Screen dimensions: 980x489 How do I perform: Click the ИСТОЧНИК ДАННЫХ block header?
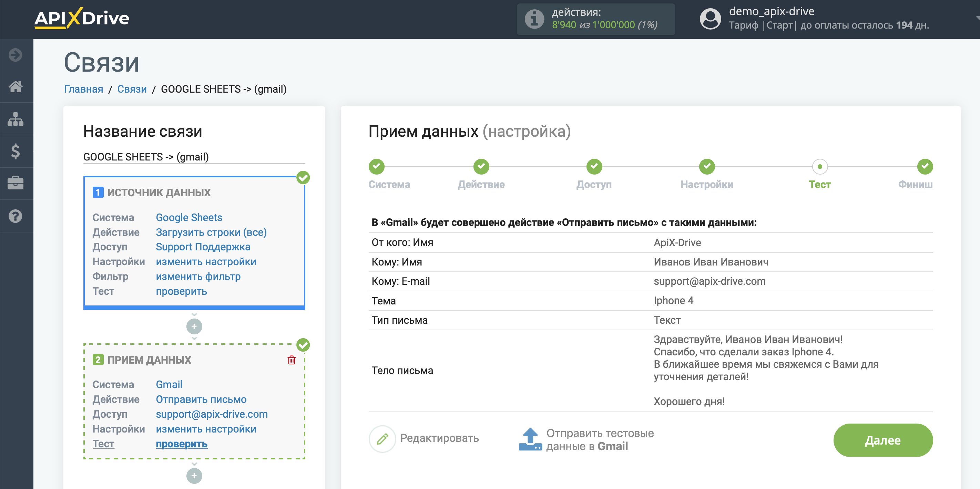(159, 193)
